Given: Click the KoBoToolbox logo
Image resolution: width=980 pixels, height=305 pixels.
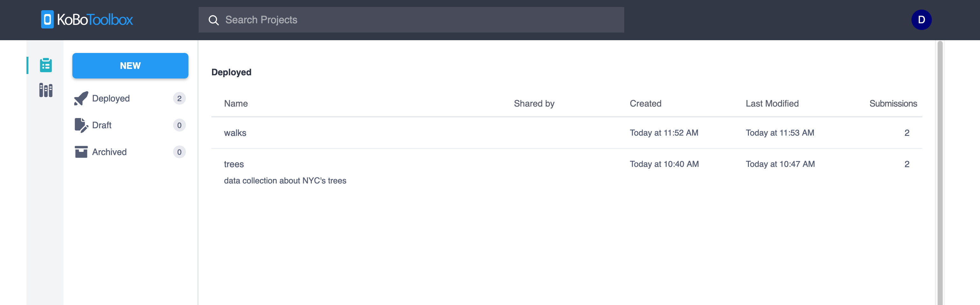Looking at the screenshot, I should (87, 19).
